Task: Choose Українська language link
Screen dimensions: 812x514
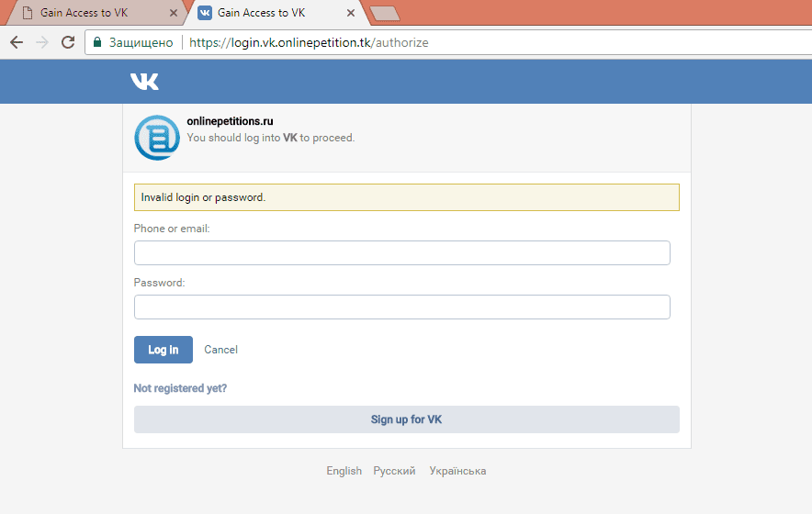Action: pyautogui.click(x=457, y=471)
